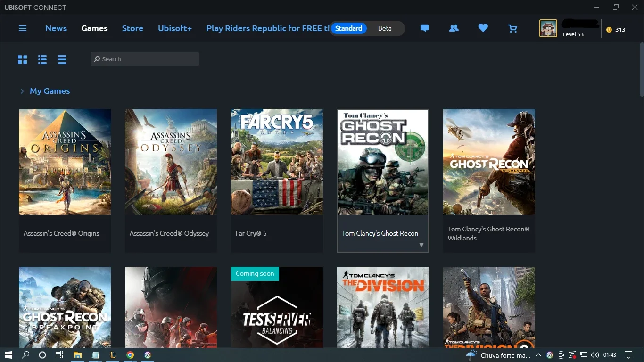Open the shopping cart
The image size is (644, 362).
click(x=512, y=28)
